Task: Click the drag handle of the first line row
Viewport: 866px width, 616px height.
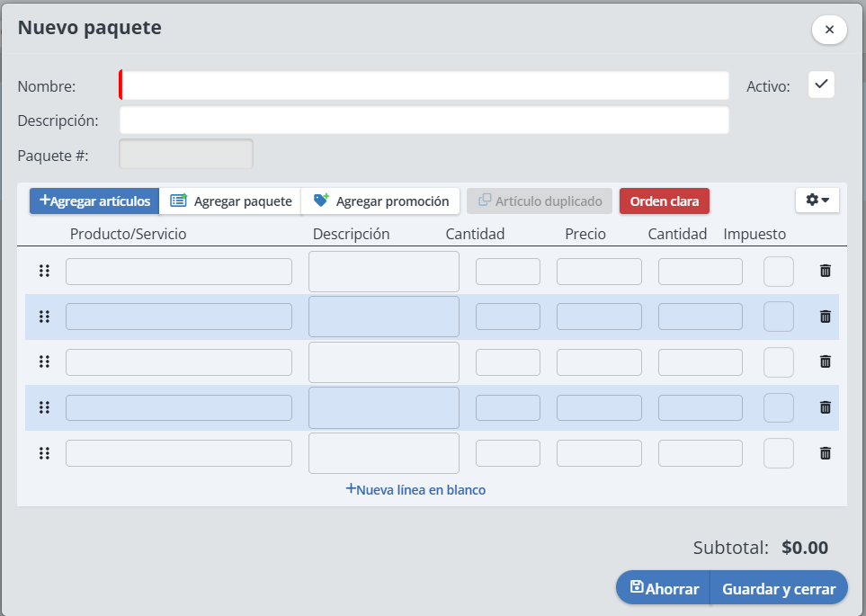Action: click(44, 271)
